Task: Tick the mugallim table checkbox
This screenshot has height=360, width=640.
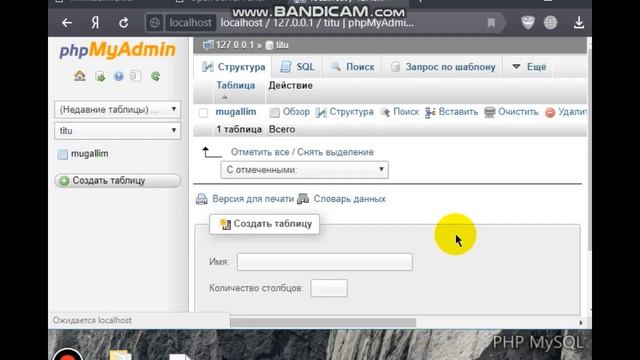Action: click(203, 113)
